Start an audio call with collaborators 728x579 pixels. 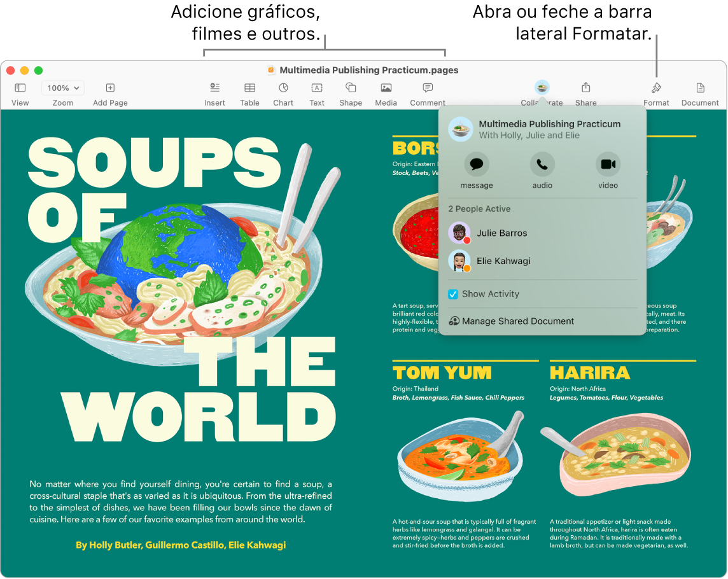[x=542, y=164]
